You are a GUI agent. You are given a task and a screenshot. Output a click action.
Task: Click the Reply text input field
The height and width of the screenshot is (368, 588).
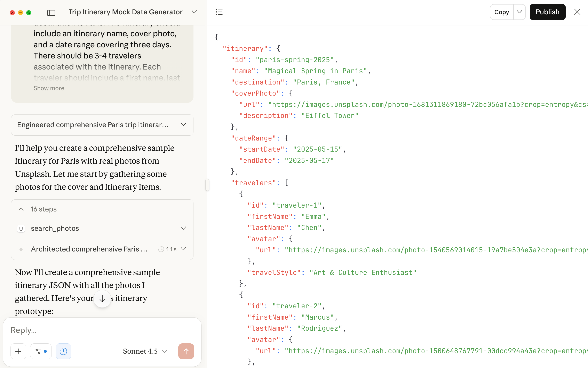pyautogui.click(x=102, y=330)
